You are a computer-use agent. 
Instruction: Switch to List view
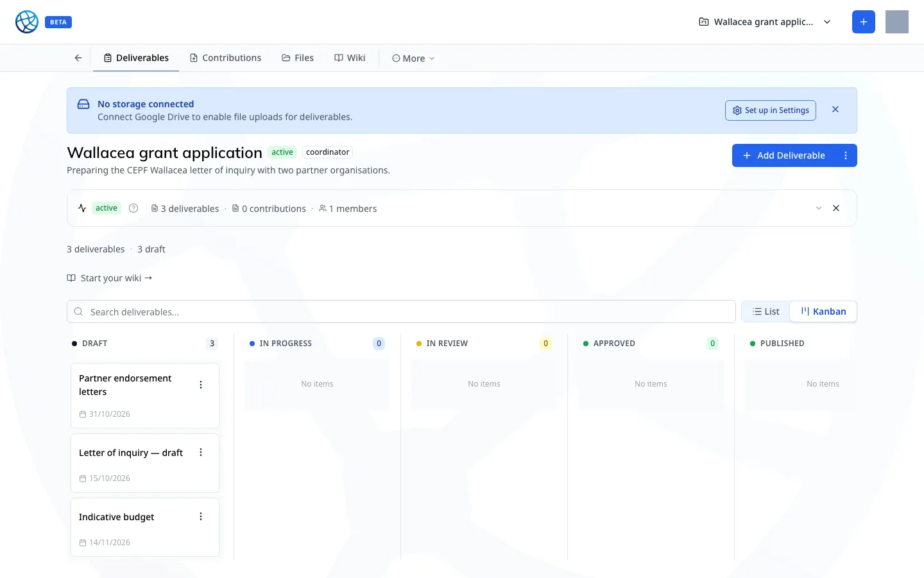click(x=766, y=311)
